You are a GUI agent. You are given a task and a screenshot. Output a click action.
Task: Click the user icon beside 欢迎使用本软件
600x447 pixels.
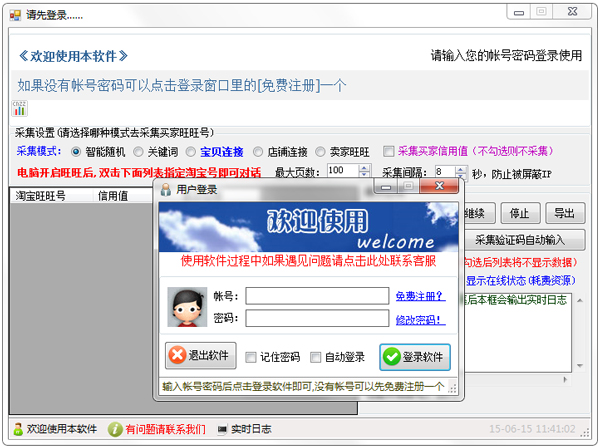click(18, 429)
